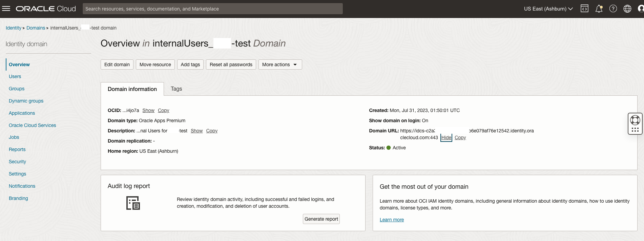Click the 'Domain type: Oracle Apps Premium' text

click(146, 120)
